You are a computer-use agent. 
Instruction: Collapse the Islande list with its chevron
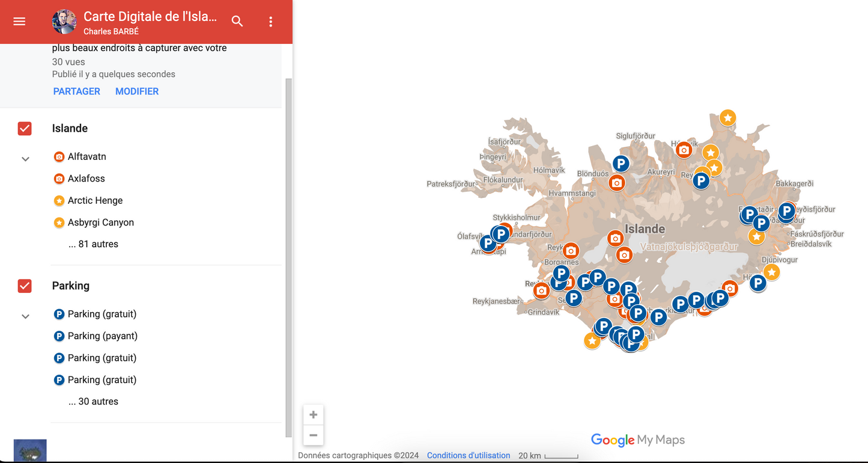(x=25, y=159)
